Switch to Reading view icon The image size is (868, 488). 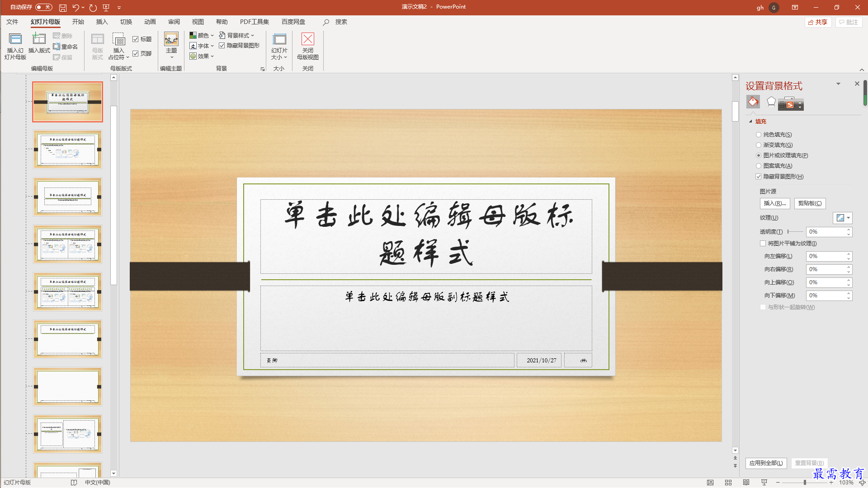tap(746, 483)
